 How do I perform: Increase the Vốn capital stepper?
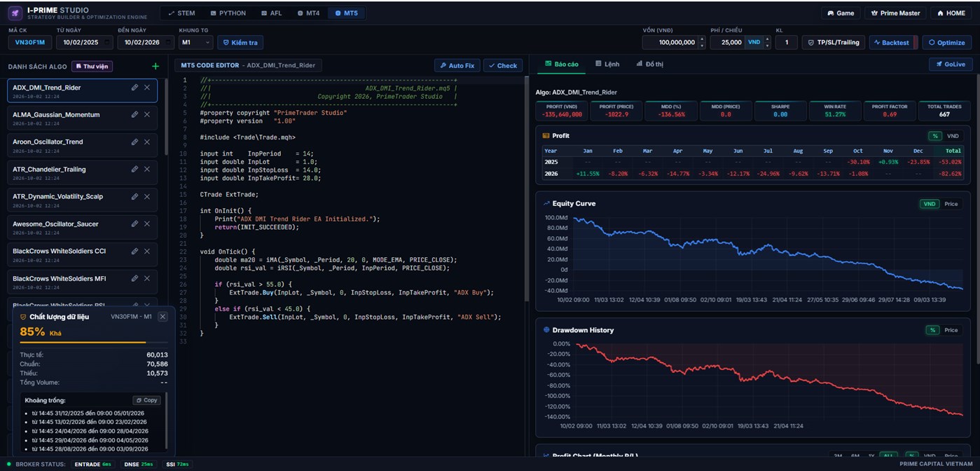pos(703,39)
